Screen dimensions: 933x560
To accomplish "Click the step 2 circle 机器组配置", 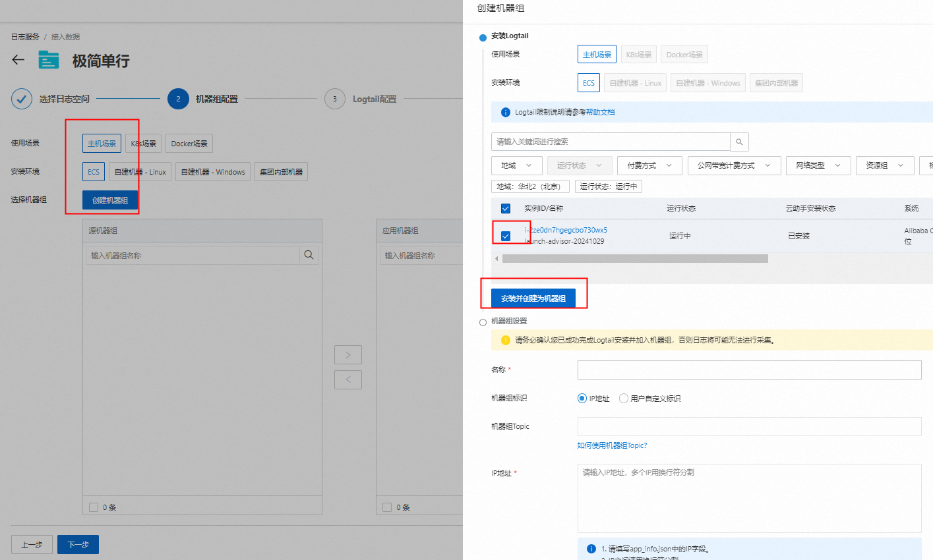I will click(178, 99).
